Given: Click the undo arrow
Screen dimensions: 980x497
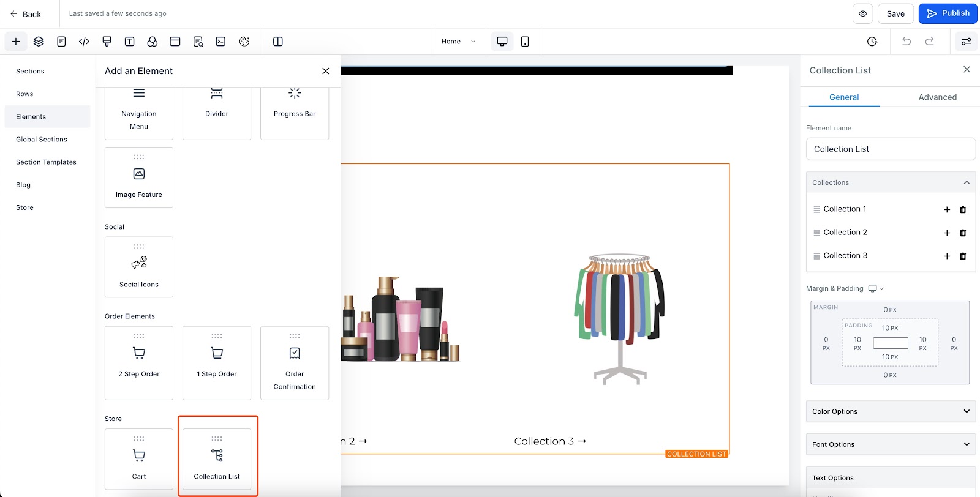Looking at the screenshot, I should point(907,42).
